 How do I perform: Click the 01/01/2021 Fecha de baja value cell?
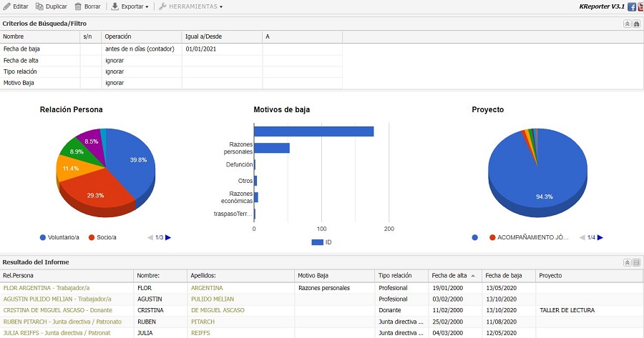(200, 49)
